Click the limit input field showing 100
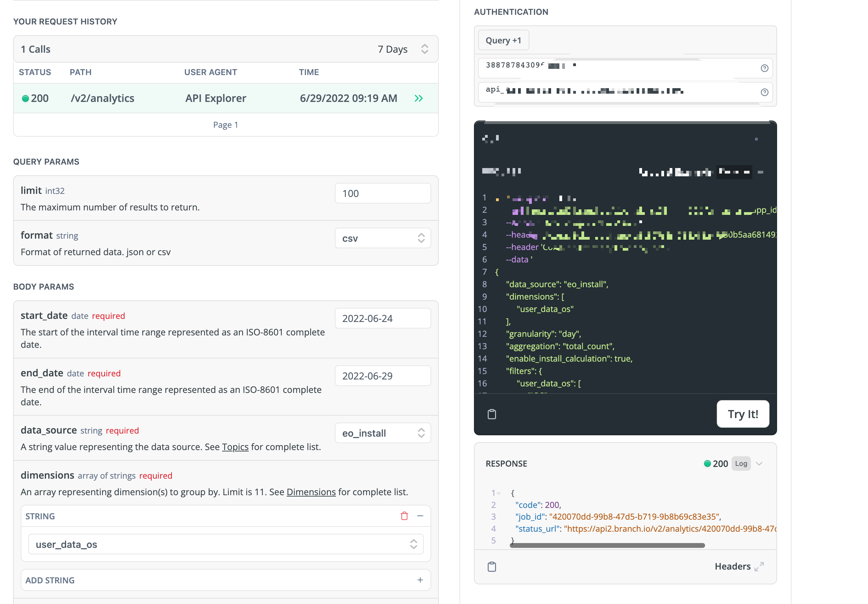This screenshot has height=604, width=868. [x=383, y=194]
